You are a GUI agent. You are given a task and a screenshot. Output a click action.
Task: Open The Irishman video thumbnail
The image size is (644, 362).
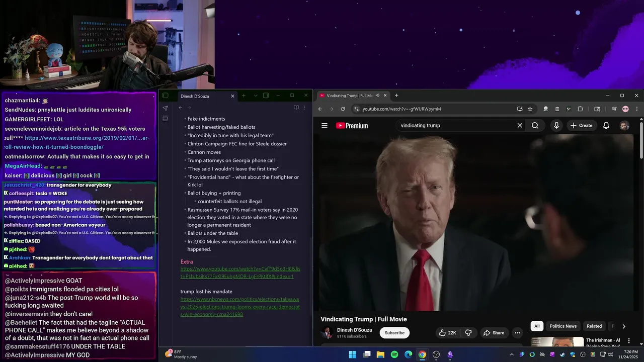click(x=557, y=341)
